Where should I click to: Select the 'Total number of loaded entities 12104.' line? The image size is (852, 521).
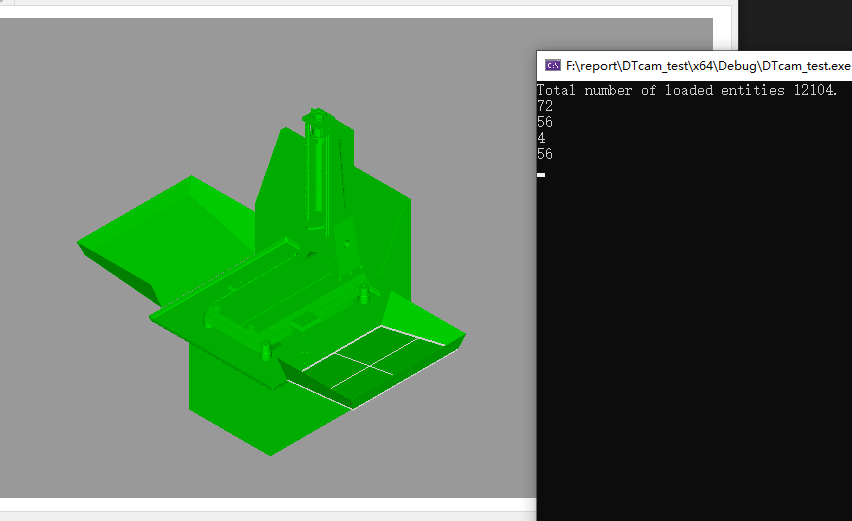point(687,90)
